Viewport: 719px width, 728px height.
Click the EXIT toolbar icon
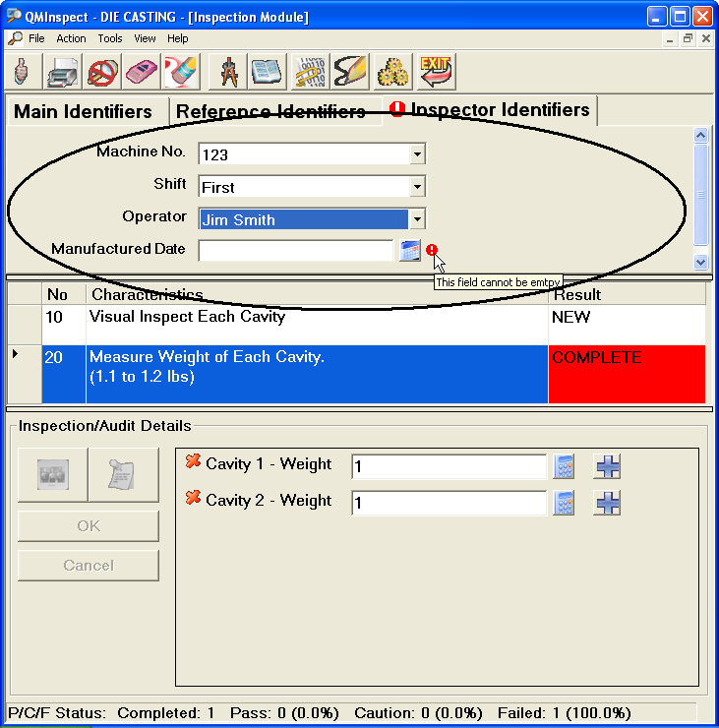click(x=435, y=71)
